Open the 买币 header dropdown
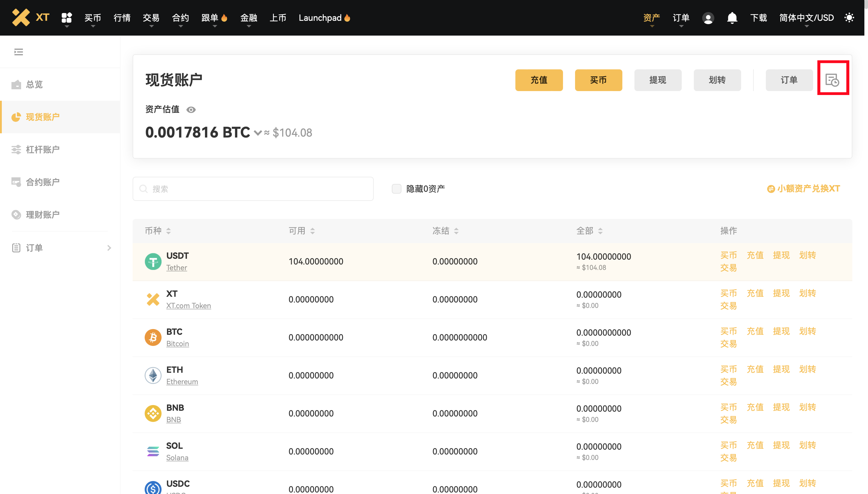Viewport: 868px width, 494px height. click(93, 17)
